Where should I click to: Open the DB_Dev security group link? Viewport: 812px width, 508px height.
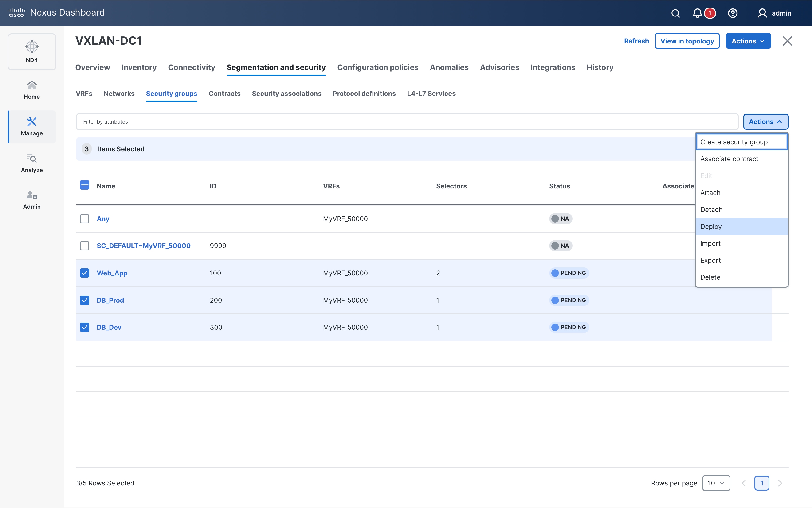109,327
